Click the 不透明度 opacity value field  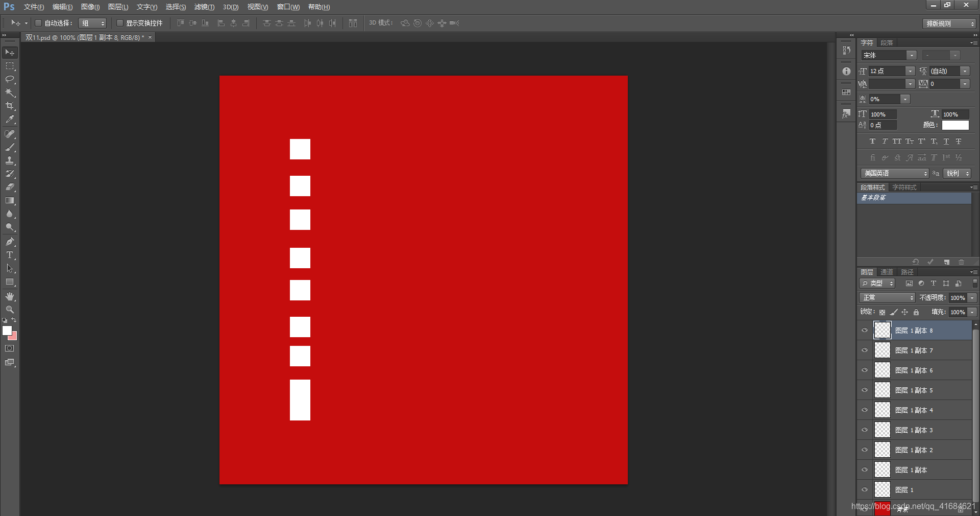(x=958, y=298)
